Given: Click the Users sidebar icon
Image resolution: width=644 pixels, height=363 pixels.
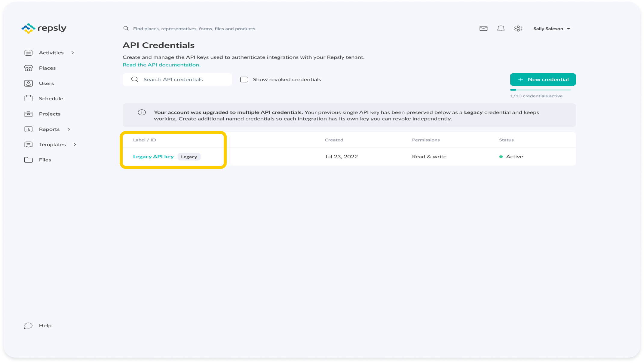Looking at the screenshot, I should pyautogui.click(x=28, y=83).
